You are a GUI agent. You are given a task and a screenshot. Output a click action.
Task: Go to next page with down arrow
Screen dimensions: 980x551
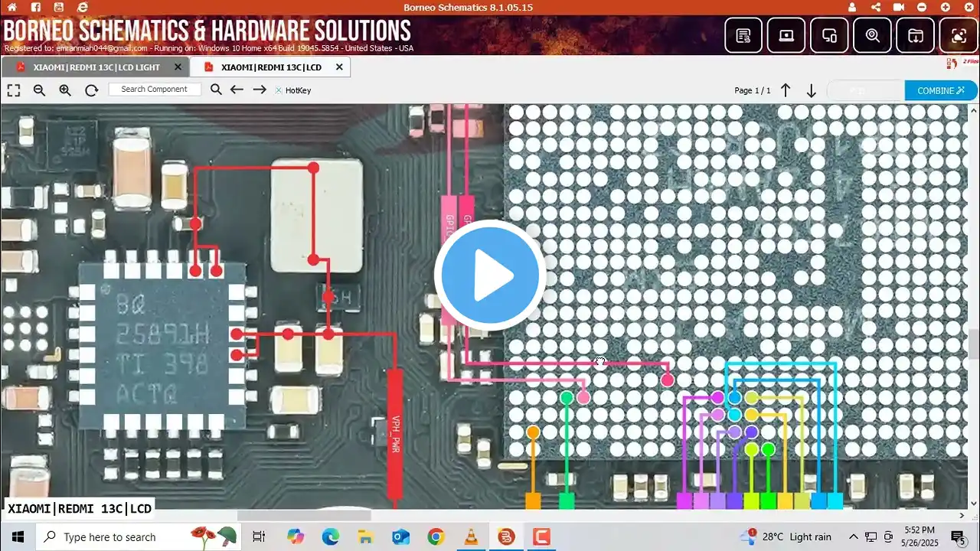point(812,90)
